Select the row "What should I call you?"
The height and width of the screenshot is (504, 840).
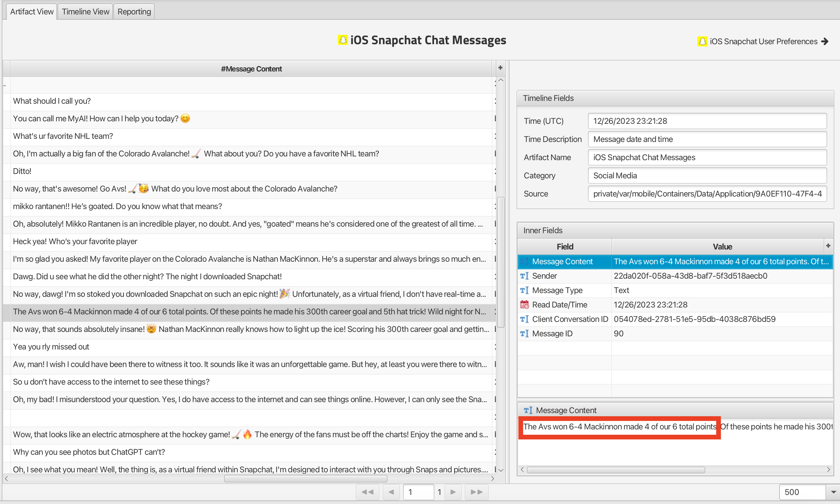click(x=251, y=101)
